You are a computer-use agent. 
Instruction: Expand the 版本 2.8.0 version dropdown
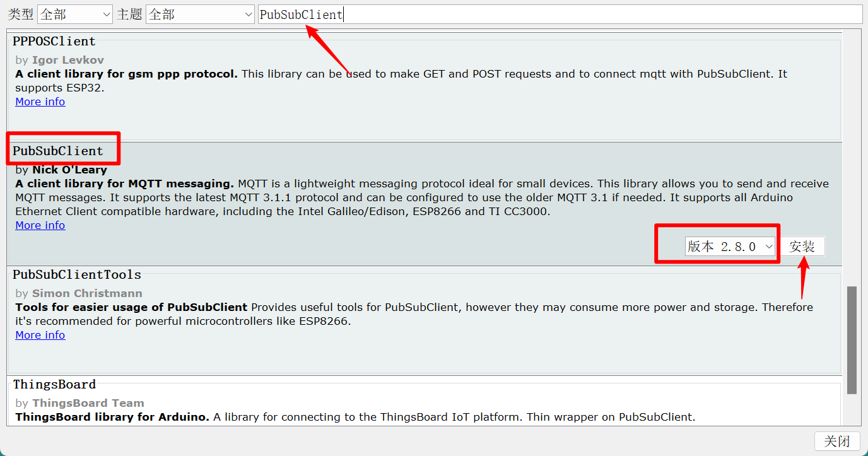pyautogui.click(x=730, y=247)
